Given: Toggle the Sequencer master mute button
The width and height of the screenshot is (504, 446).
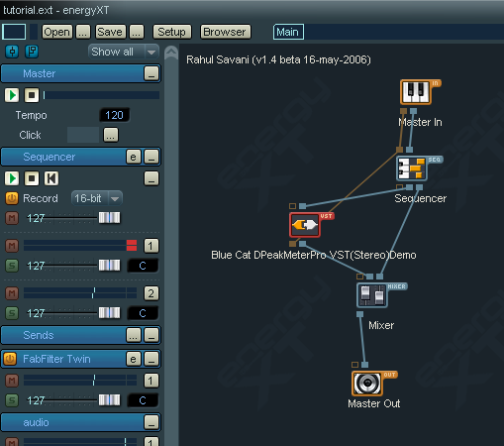Looking at the screenshot, I should (12, 218).
